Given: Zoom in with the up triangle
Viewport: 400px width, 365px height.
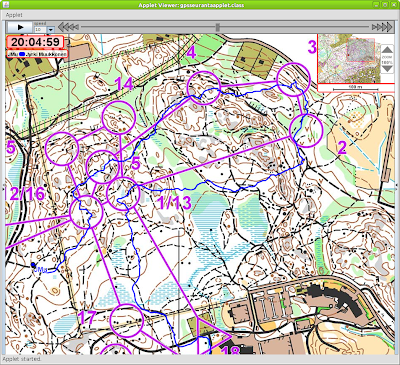Looking at the screenshot, I should point(387,50).
